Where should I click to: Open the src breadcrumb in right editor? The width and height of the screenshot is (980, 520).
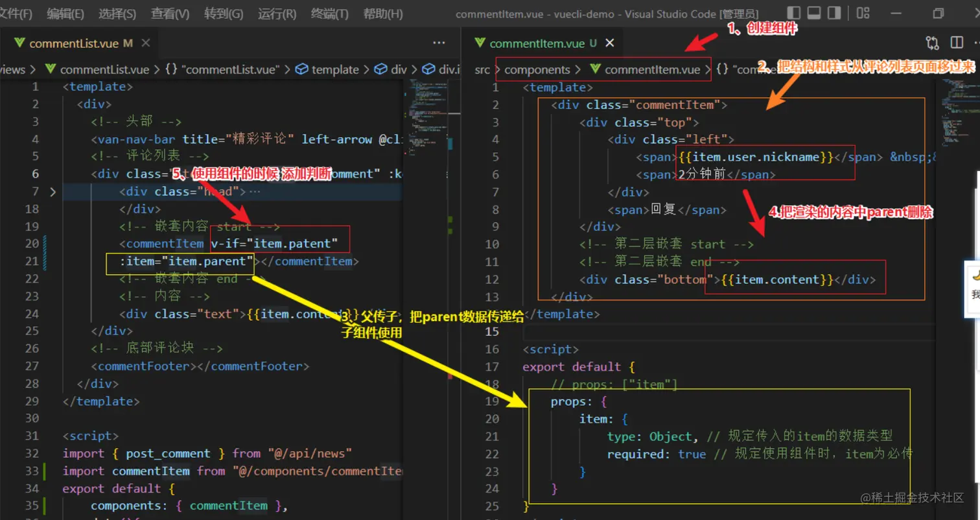click(x=482, y=69)
